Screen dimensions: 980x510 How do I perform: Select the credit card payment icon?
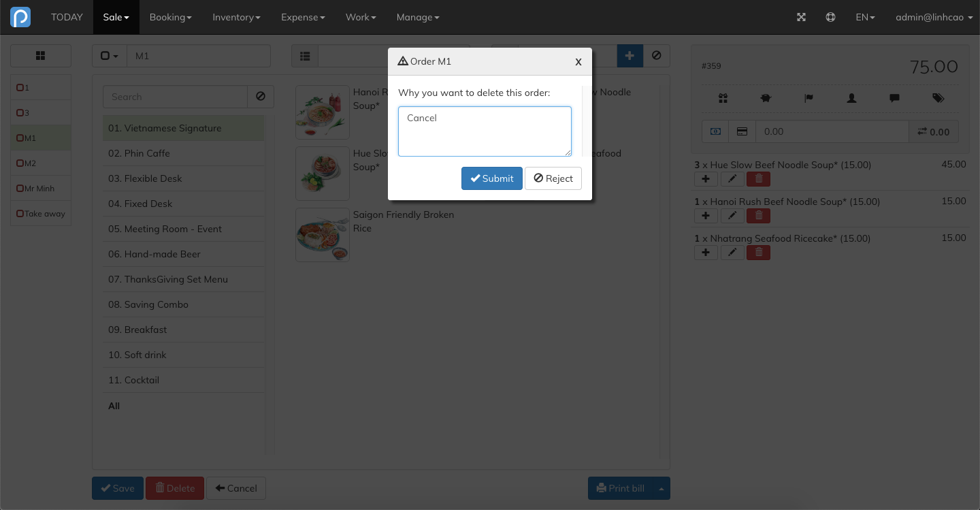742,131
